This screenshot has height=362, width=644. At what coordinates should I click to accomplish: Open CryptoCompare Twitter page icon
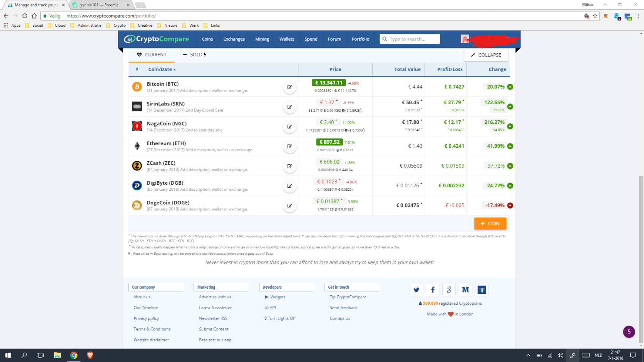(x=417, y=290)
